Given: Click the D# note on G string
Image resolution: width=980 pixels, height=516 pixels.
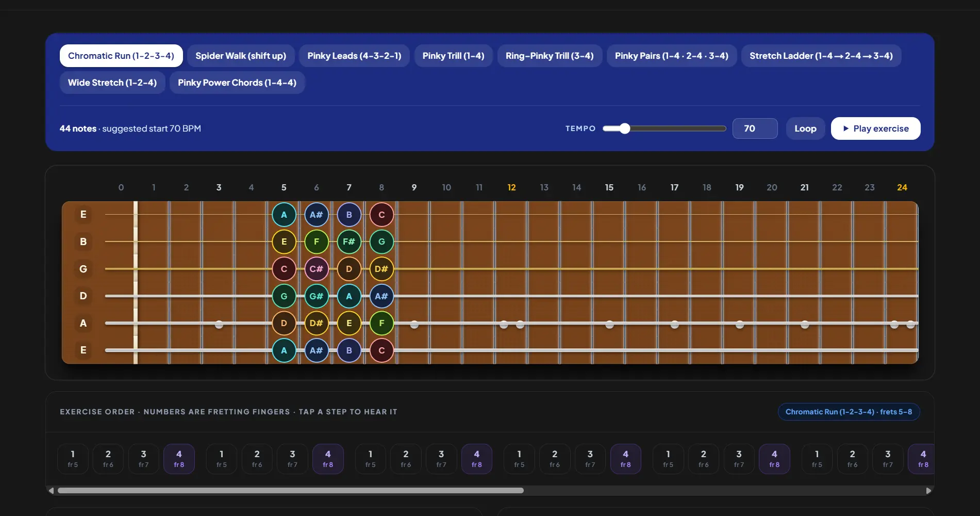Looking at the screenshot, I should (381, 269).
